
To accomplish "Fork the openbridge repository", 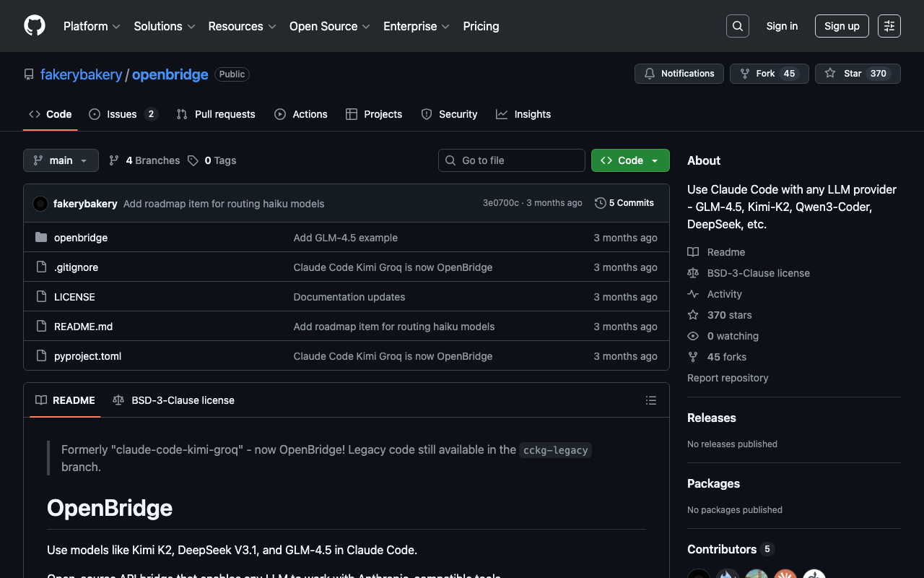I will coord(758,74).
